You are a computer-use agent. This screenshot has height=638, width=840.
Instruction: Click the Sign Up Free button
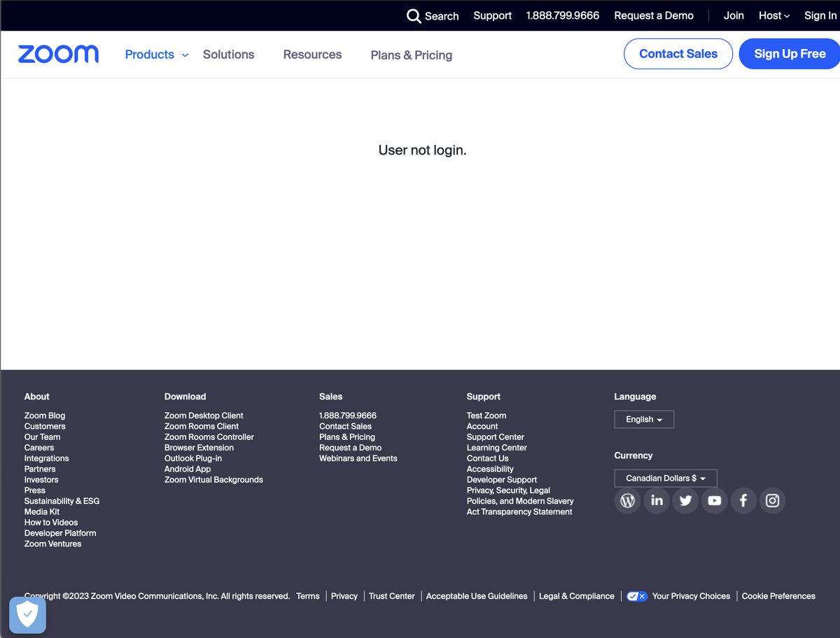(790, 54)
